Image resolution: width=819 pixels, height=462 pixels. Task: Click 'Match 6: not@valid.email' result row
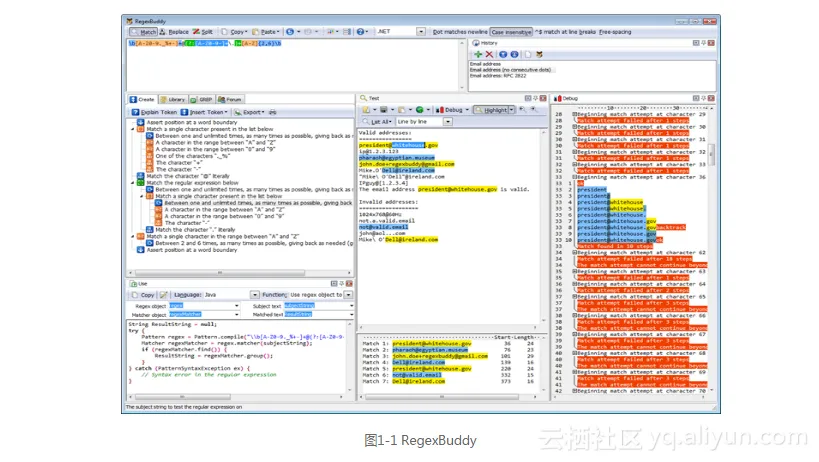[449, 375]
